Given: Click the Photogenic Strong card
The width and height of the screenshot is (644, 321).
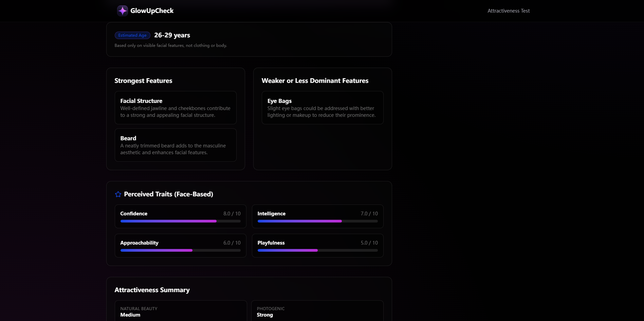Looking at the screenshot, I should click(317, 311).
